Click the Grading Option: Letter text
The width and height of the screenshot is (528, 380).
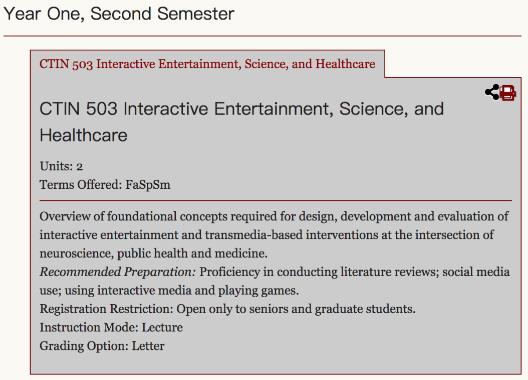point(102,346)
